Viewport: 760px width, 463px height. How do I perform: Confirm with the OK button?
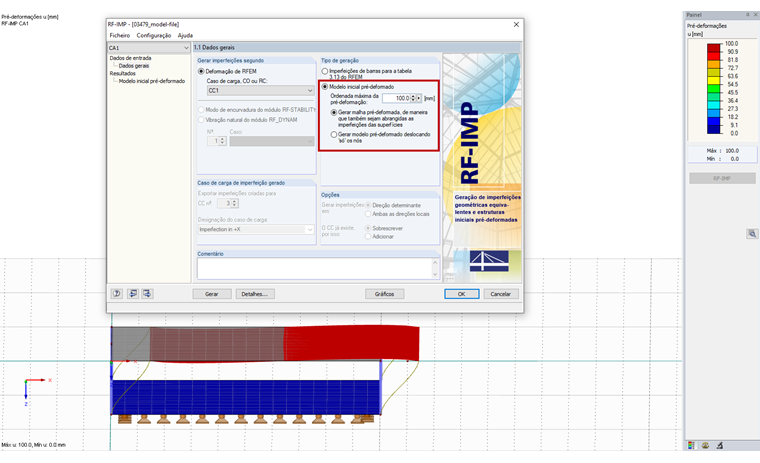click(461, 294)
